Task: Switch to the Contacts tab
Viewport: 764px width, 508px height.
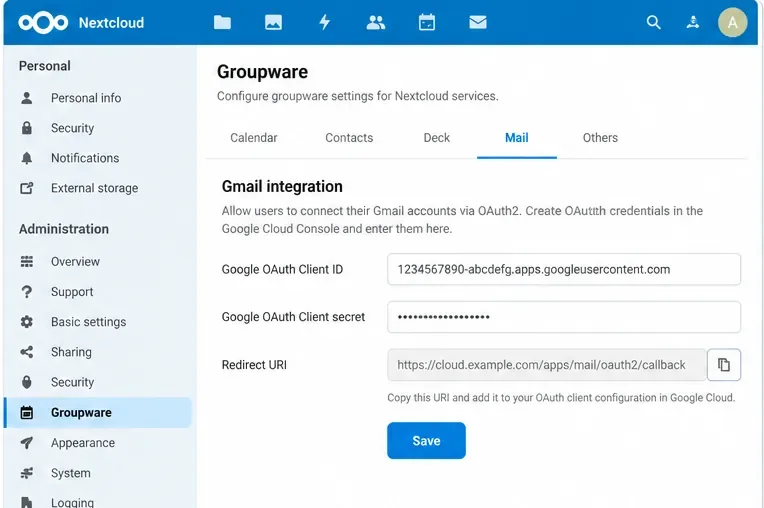Action: [349, 138]
